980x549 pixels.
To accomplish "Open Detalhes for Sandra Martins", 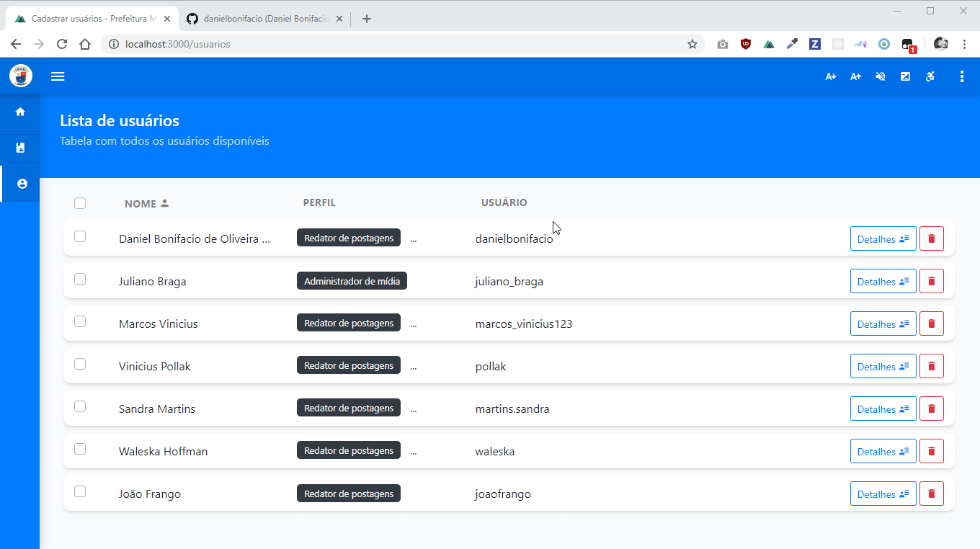I will 883,409.
